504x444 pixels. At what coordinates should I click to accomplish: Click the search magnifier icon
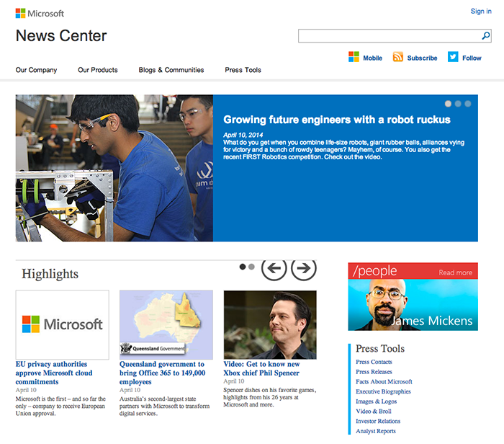coord(486,35)
